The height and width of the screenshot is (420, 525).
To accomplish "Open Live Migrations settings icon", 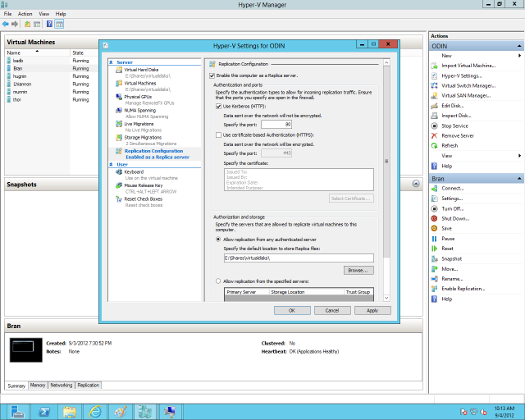I will pyautogui.click(x=118, y=124).
